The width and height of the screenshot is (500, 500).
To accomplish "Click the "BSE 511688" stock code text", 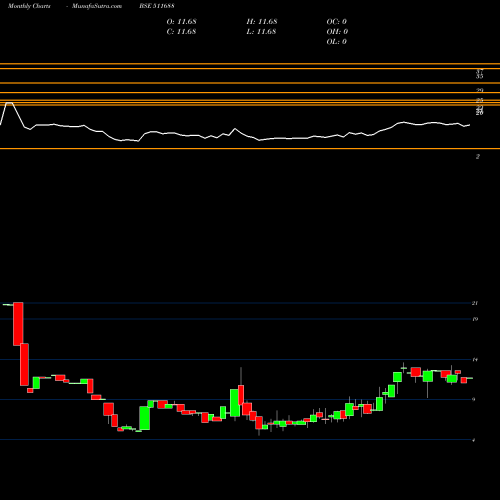I will pyautogui.click(x=157, y=6).
